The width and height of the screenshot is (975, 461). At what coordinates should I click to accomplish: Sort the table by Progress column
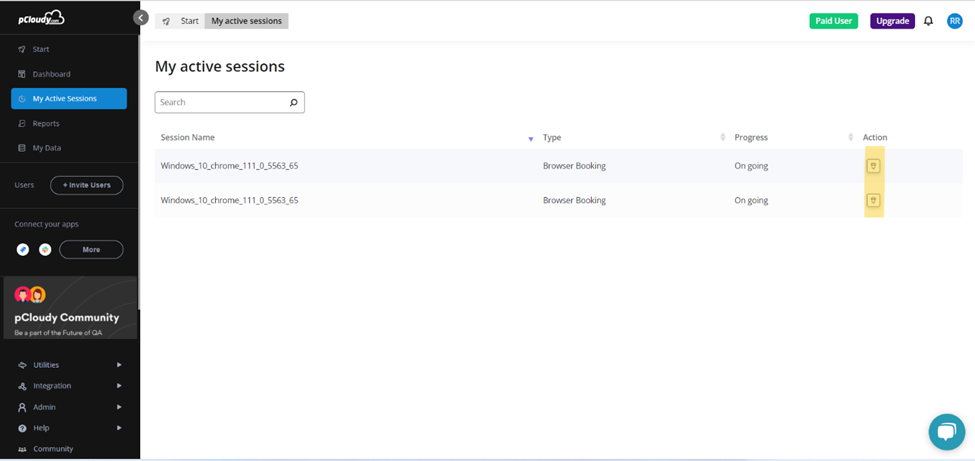850,137
